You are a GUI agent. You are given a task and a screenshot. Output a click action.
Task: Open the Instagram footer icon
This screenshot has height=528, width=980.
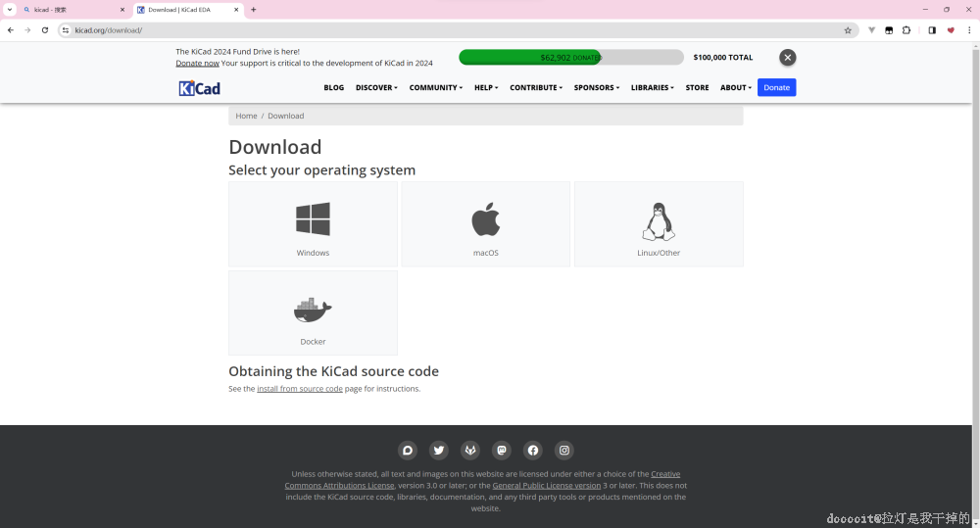(x=563, y=450)
